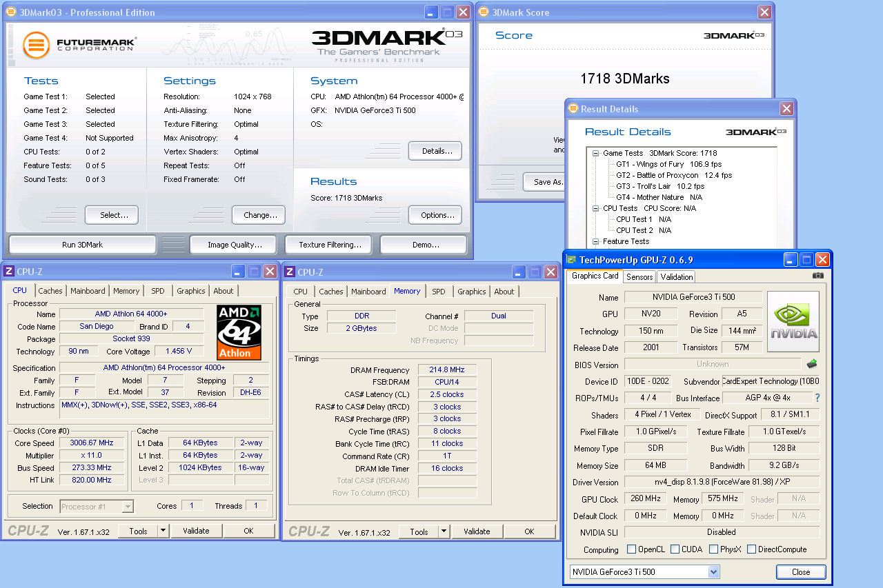Click the CAS# Latency 2.5 clocks value
883x588 pixels.
click(447, 395)
